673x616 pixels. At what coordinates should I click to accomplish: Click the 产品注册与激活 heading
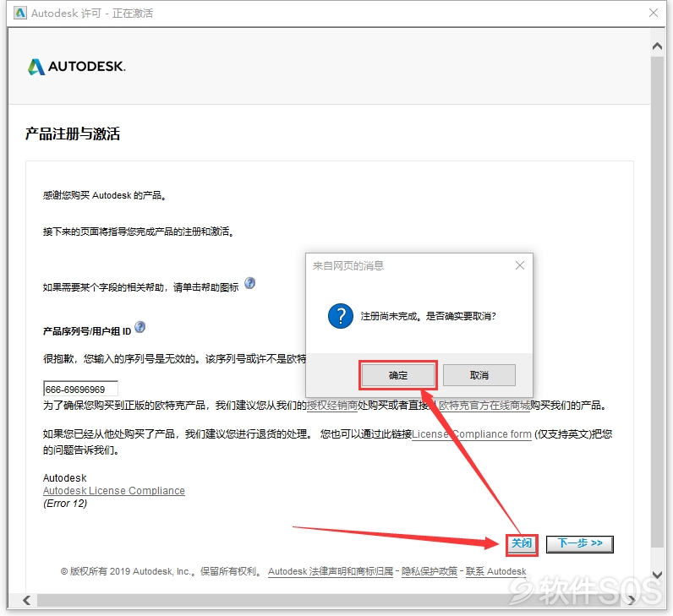pos(73,134)
